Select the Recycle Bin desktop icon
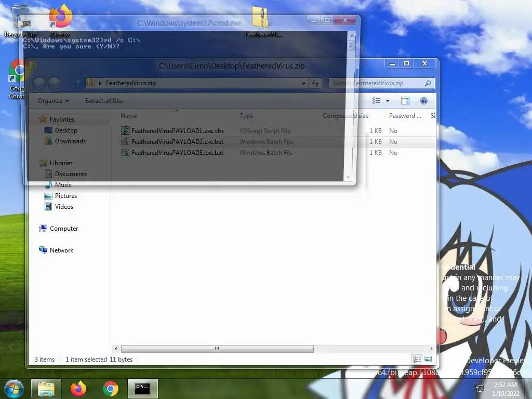The height and width of the screenshot is (399, 532). (20, 21)
